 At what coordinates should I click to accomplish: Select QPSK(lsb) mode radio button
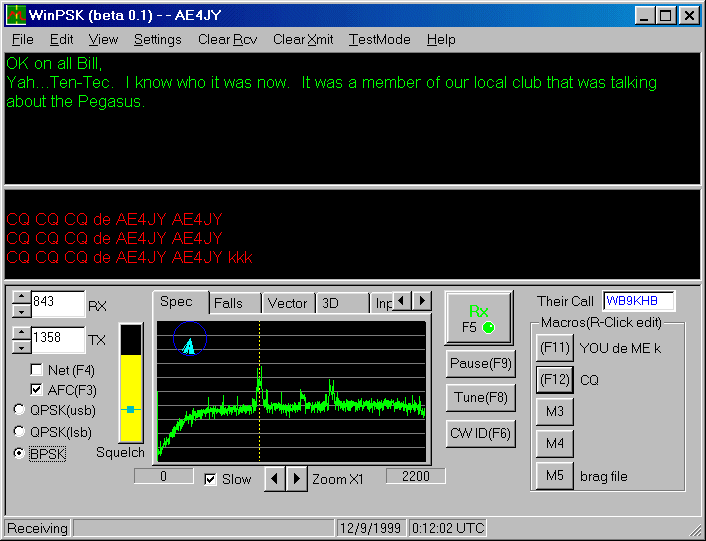click(x=19, y=431)
